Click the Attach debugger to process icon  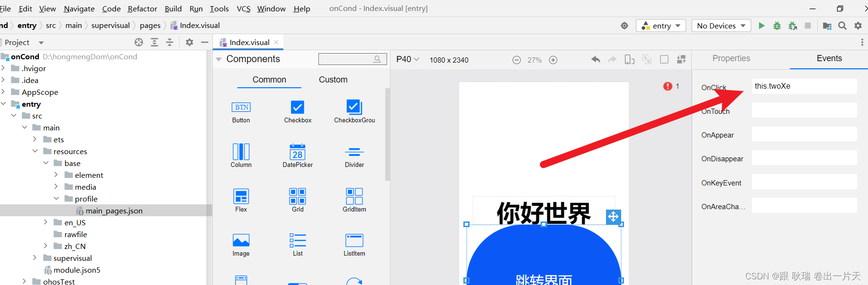(793, 26)
